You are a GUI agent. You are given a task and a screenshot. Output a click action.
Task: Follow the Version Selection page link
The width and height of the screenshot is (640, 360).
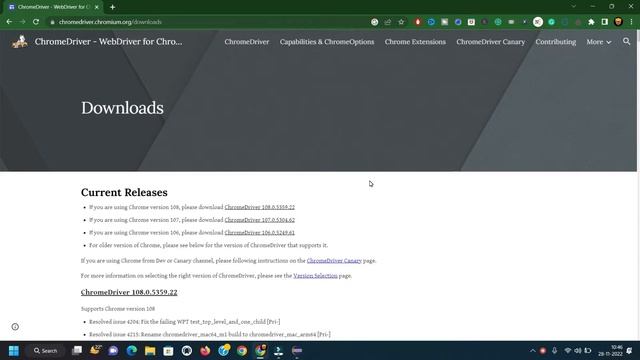click(x=315, y=276)
